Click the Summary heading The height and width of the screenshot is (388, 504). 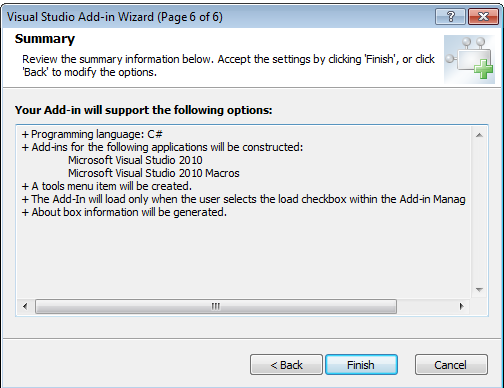click(x=45, y=39)
